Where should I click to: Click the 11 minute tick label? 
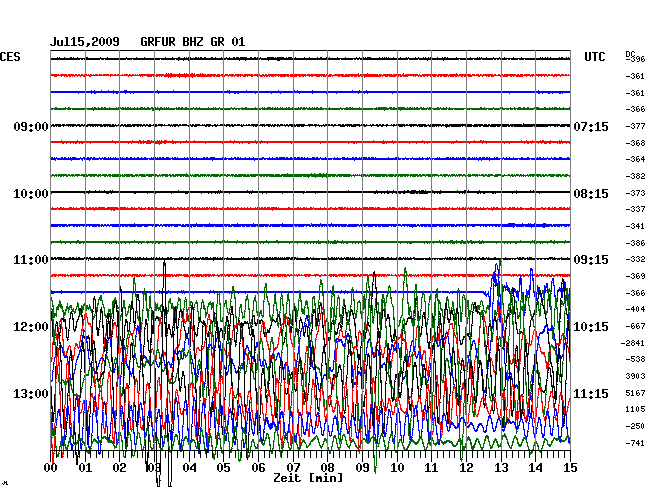[431, 468]
